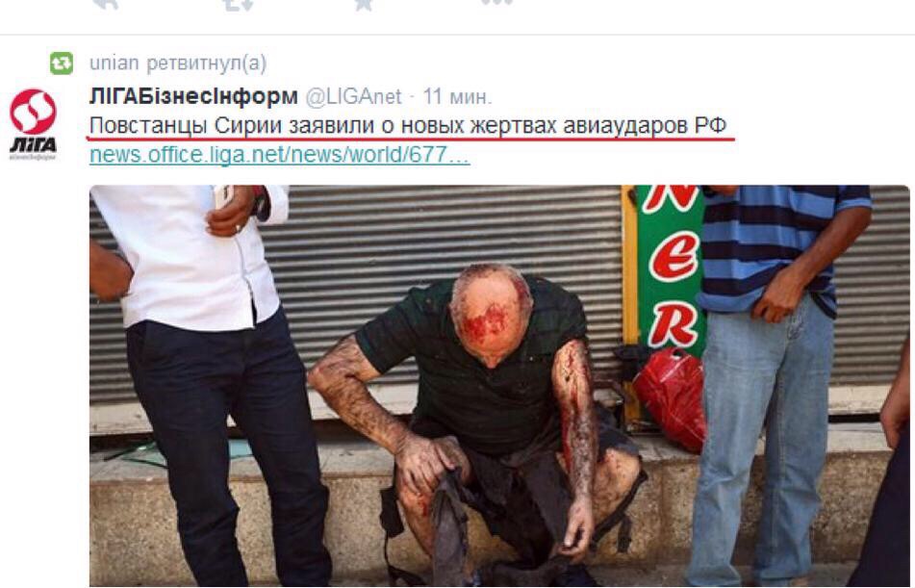The width and height of the screenshot is (915, 588).
Task: Open the unian retweeter profile
Action: click(114, 64)
